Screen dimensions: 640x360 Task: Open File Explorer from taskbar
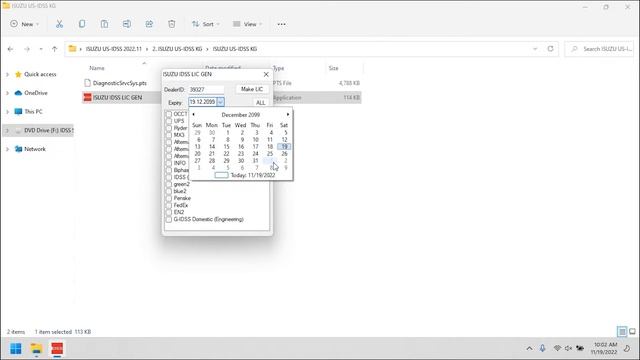36,349
